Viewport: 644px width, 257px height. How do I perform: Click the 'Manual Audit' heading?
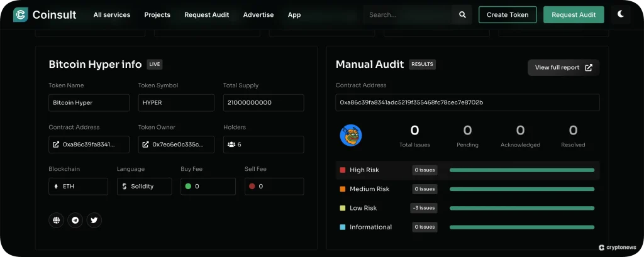pyautogui.click(x=370, y=65)
